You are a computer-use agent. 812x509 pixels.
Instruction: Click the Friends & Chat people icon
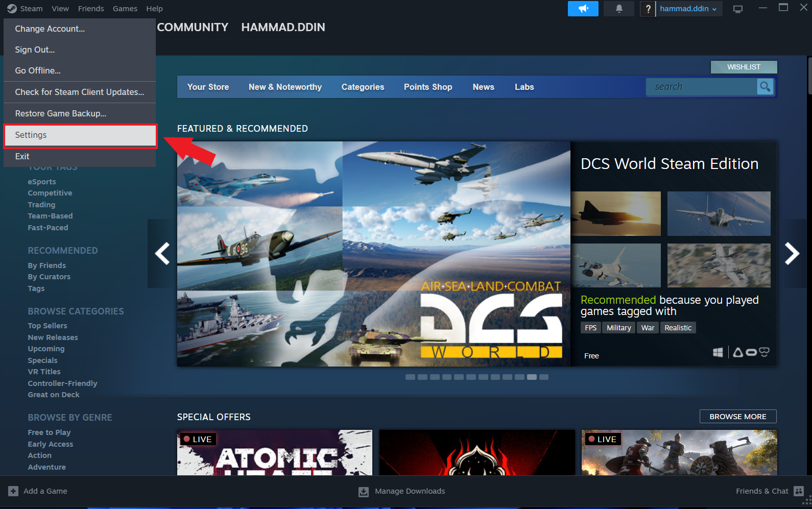point(799,491)
